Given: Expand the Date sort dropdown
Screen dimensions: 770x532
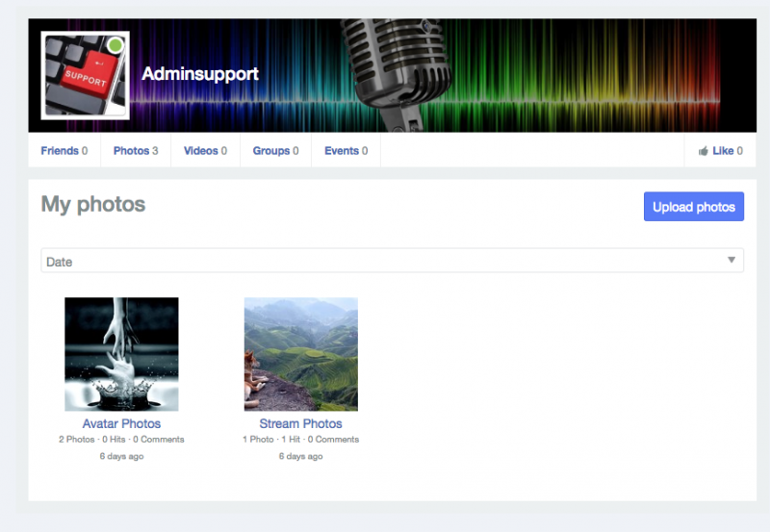Looking at the screenshot, I should (392, 261).
